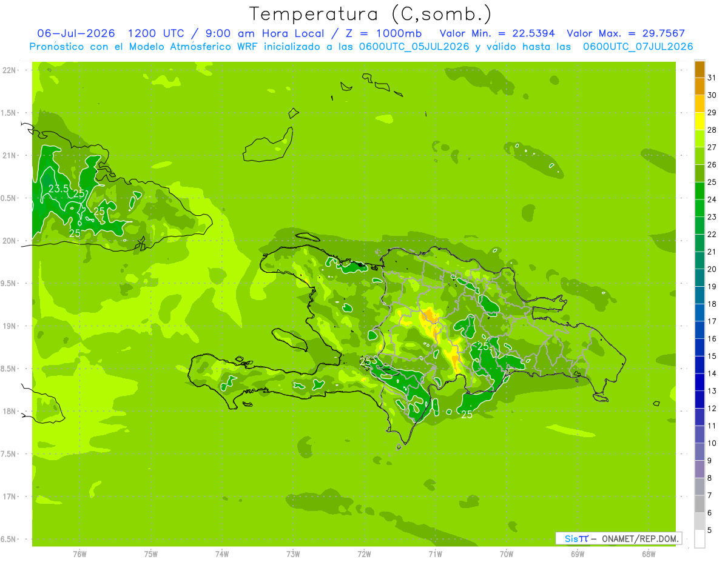The image size is (728, 562).
Task: Select valid-until time '0600UTC_07JUL2026'
Action: click(x=638, y=47)
